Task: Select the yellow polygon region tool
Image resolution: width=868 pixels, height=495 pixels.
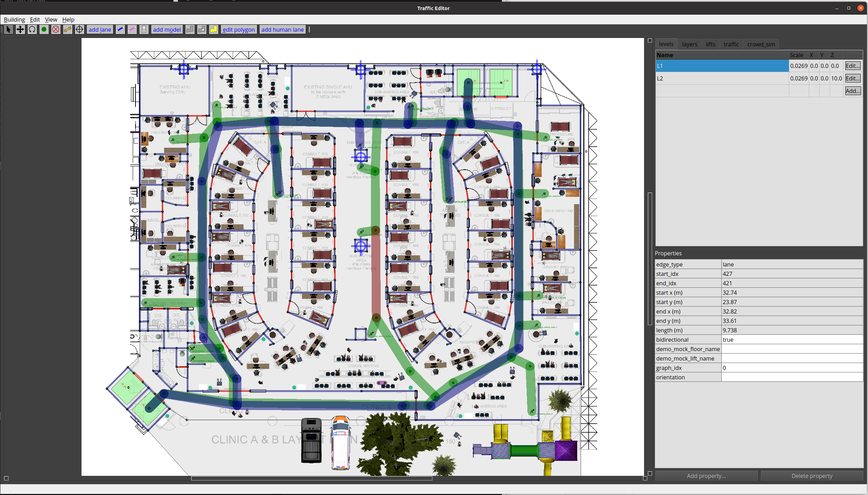Action: [213, 30]
